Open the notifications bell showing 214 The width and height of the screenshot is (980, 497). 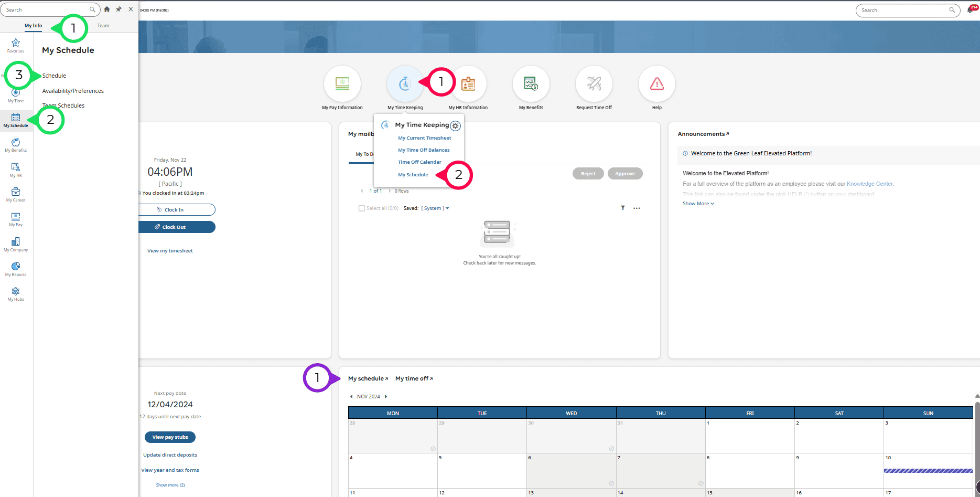point(972,9)
